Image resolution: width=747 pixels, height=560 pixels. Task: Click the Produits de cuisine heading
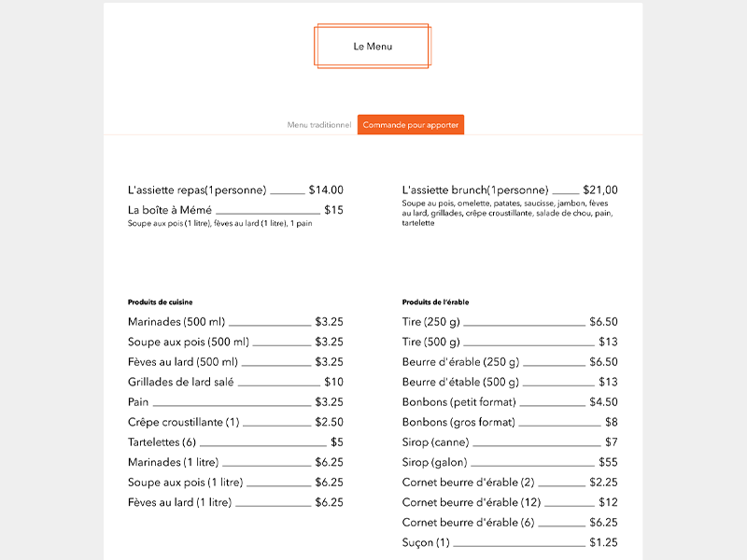(160, 302)
